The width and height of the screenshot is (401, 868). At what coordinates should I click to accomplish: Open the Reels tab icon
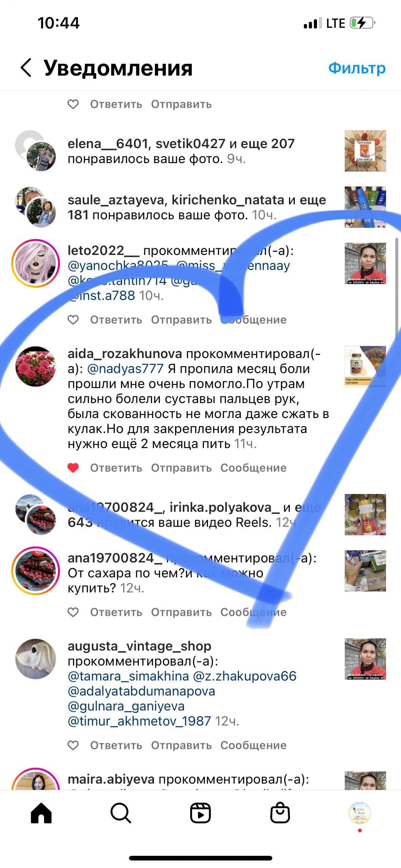pyautogui.click(x=200, y=813)
